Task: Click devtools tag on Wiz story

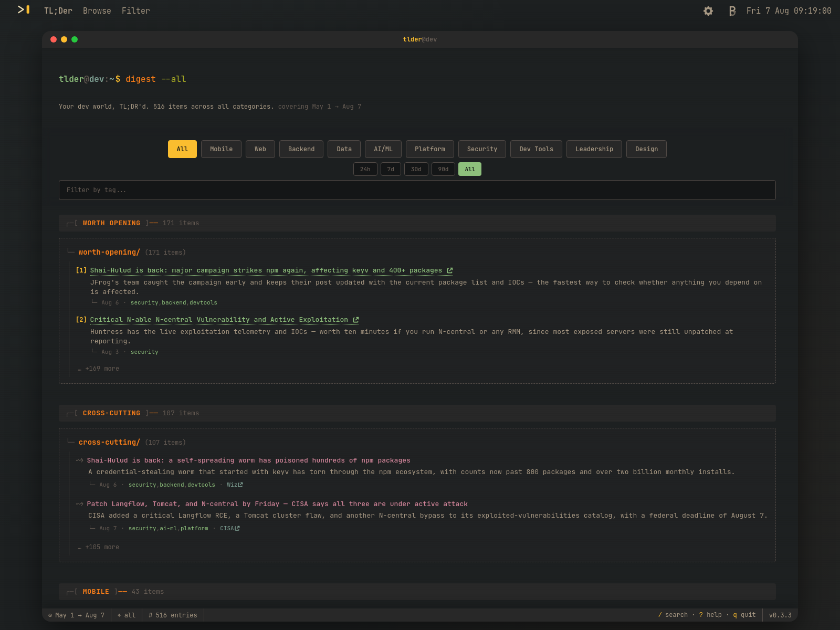Action: 201,485
